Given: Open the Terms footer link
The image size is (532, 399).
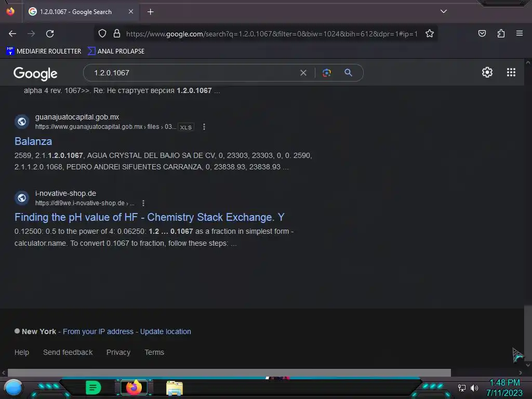Looking at the screenshot, I should click(x=154, y=352).
